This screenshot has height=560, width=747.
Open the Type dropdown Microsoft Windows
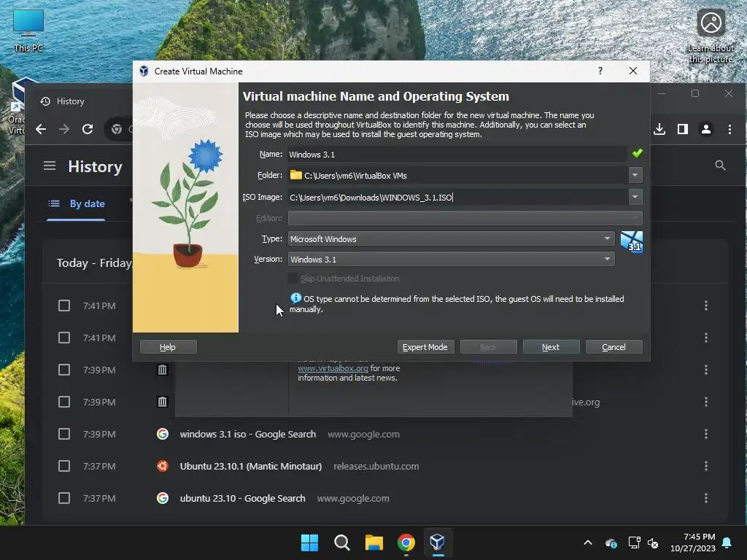tap(451, 238)
